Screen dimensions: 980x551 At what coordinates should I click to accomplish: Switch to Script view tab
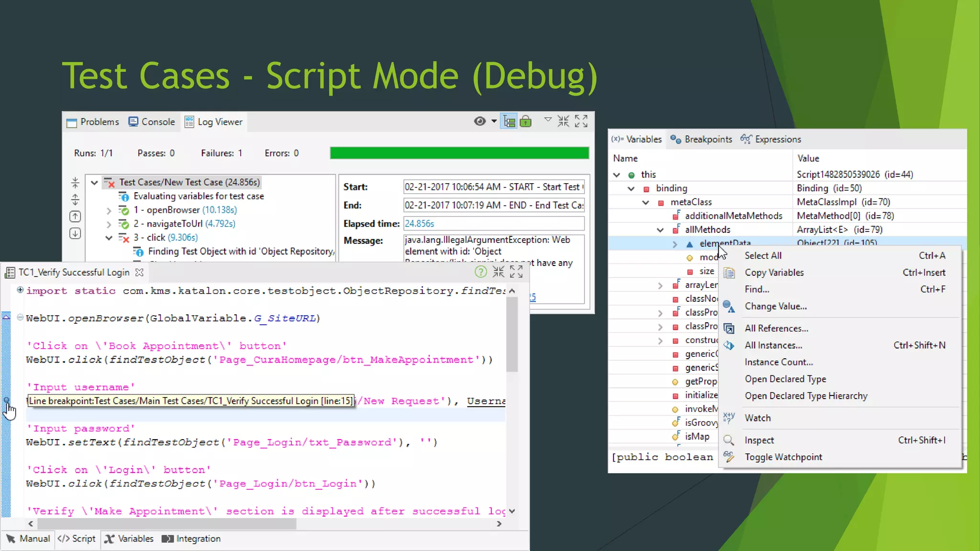pos(77,539)
